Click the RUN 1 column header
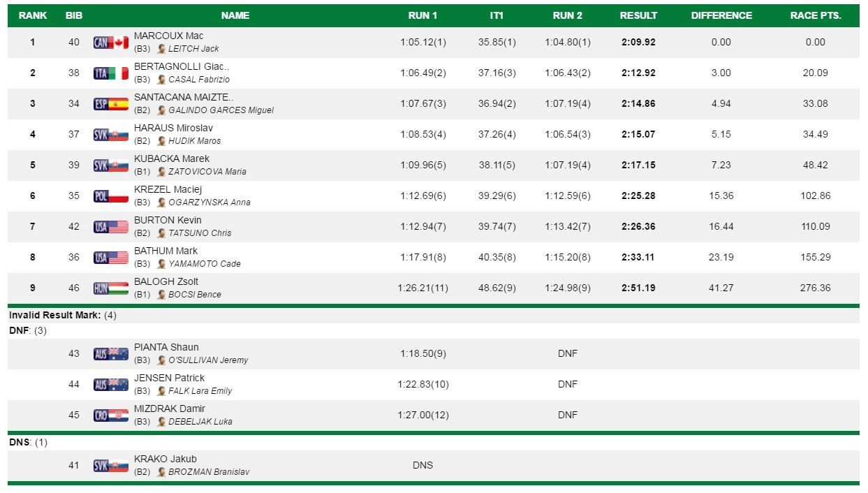Viewport: 868px width, 493px height. [x=422, y=15]
